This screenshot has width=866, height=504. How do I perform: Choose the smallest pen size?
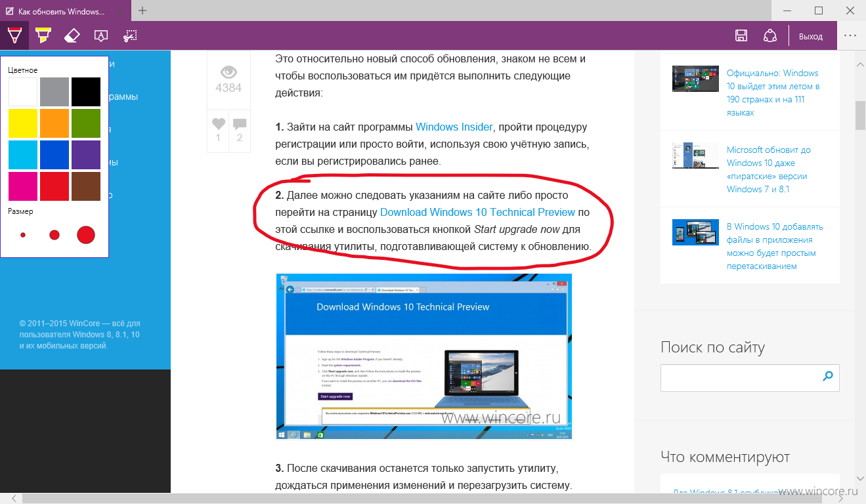[x=23, y=235]
